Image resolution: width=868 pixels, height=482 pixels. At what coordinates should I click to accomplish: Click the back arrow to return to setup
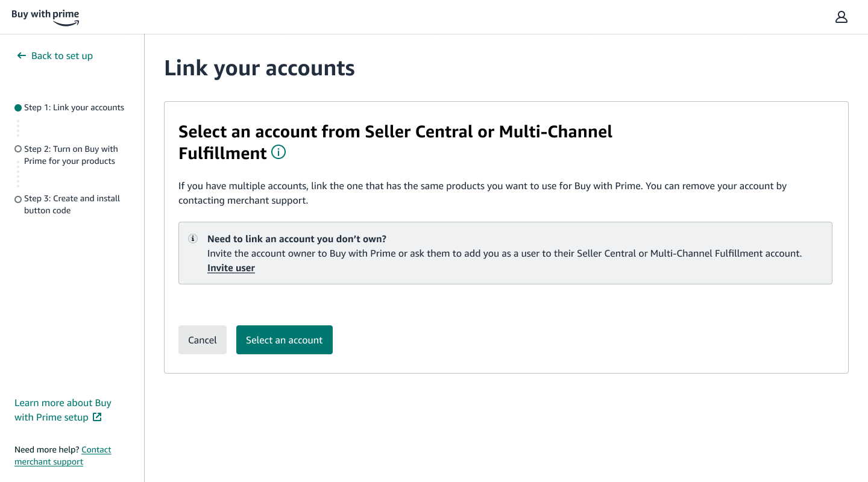point(21,55)
